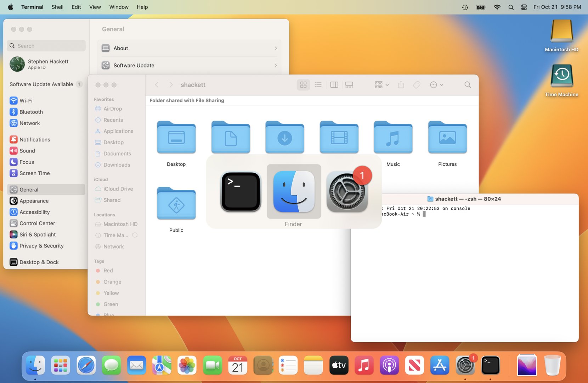Open the Window menu

(119, 7)
